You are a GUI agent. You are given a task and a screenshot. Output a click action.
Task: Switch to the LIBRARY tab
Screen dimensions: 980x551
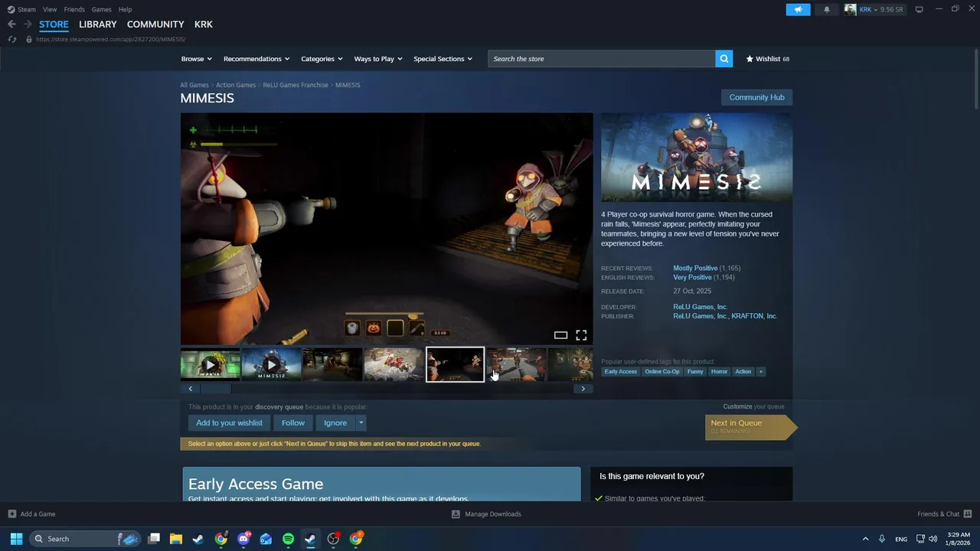point(98,24)
